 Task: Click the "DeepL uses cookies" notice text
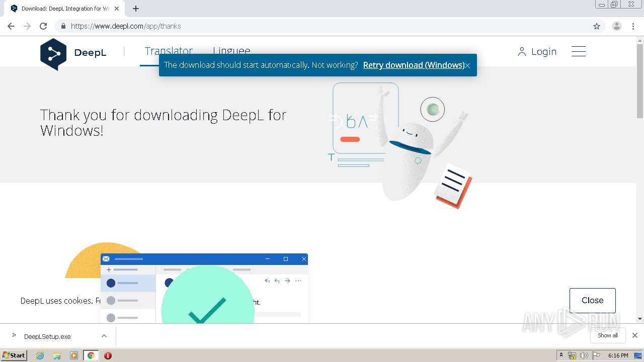coord(60,301)
